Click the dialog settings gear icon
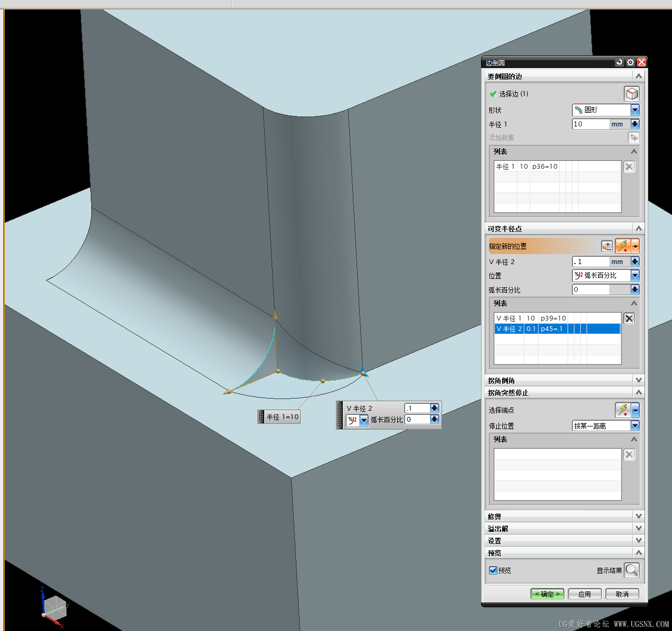 (630, 62)
